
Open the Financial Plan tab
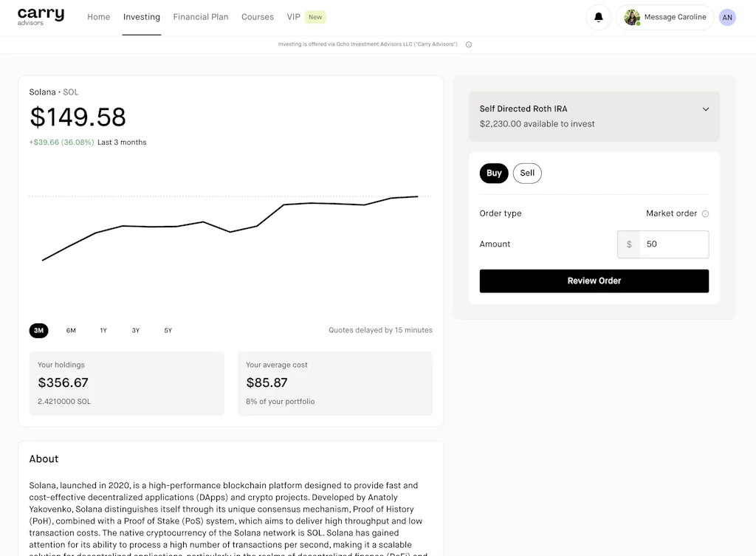click(x=201, y=17)
